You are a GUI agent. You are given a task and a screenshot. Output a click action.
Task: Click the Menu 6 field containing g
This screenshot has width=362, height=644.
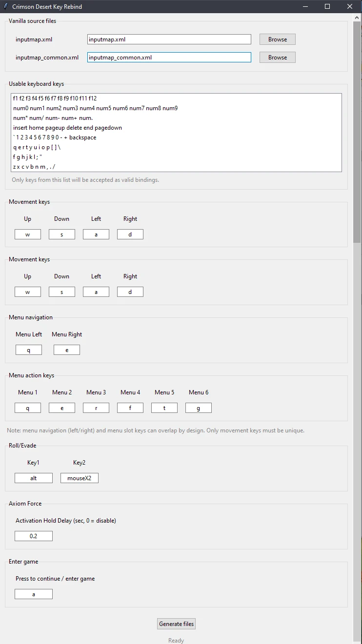(199, 408)
